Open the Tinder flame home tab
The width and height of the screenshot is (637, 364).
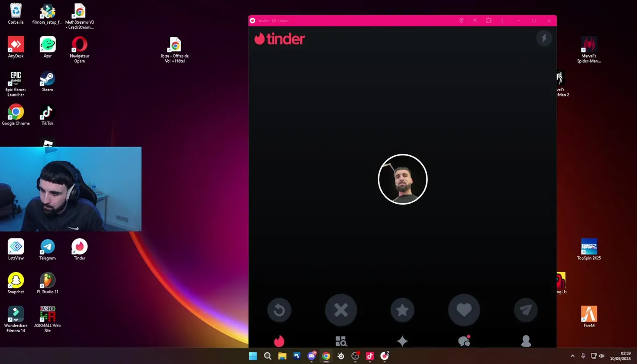click(x=279, y=342)
